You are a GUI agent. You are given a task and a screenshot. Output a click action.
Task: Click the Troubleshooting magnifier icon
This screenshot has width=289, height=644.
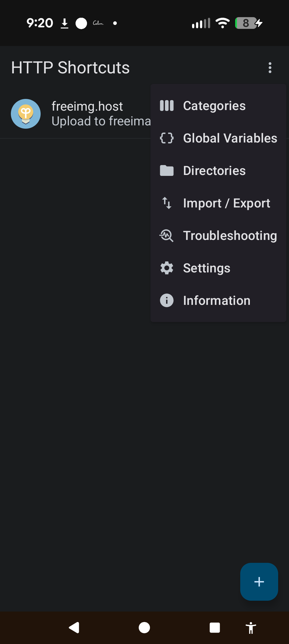[166, 235]
